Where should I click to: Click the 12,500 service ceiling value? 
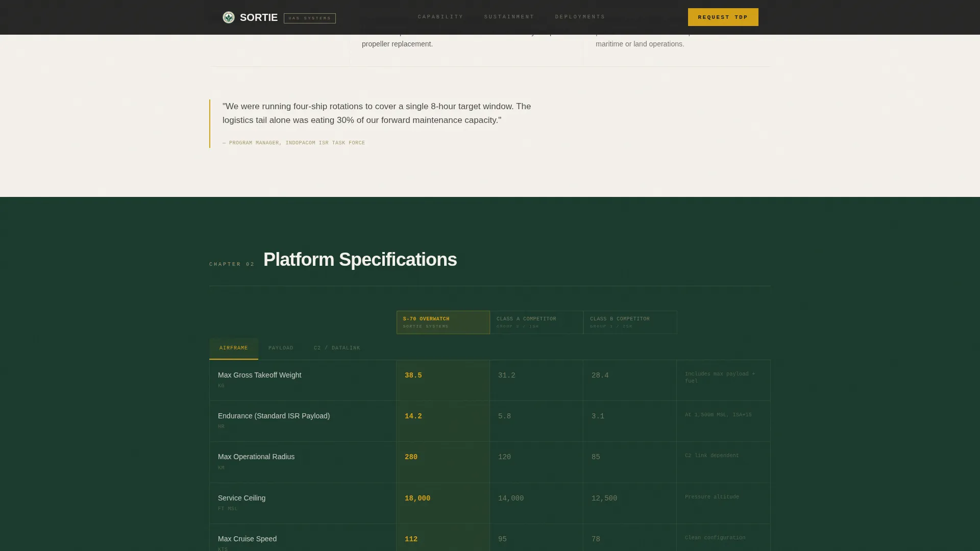coord(604,498)
